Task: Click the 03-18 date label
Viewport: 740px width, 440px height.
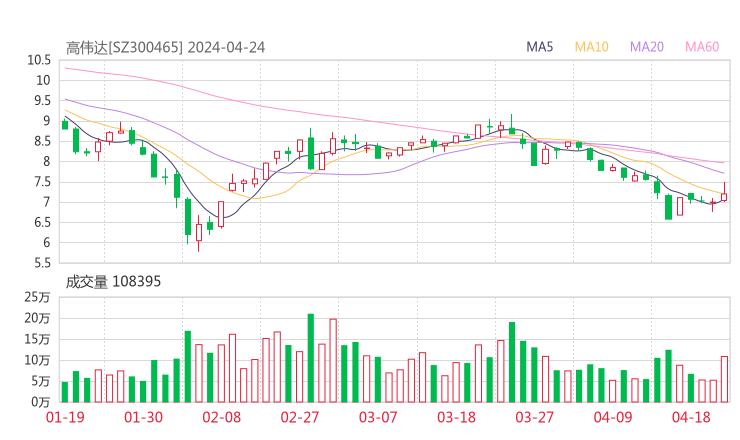Action: point(456,417)
